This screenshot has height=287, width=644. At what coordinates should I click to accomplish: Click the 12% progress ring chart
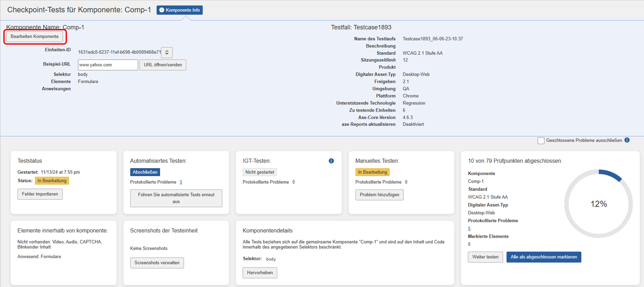coord(598,204)
